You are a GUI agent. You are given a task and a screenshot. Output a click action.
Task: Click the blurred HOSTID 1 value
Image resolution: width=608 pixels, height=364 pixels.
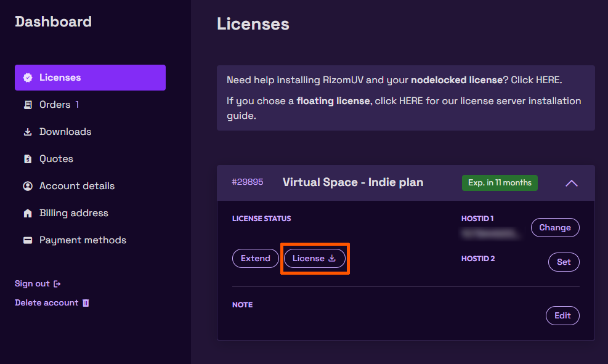click(490, 233)
